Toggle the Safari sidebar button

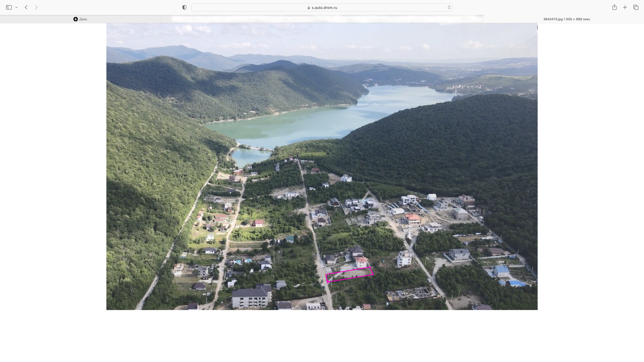pos(9,7)
